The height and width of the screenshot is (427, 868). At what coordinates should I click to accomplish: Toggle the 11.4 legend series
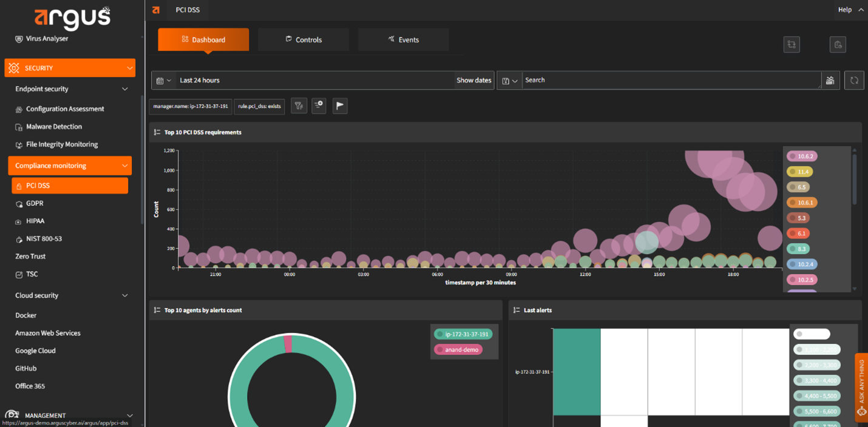(x=799, y=172)
